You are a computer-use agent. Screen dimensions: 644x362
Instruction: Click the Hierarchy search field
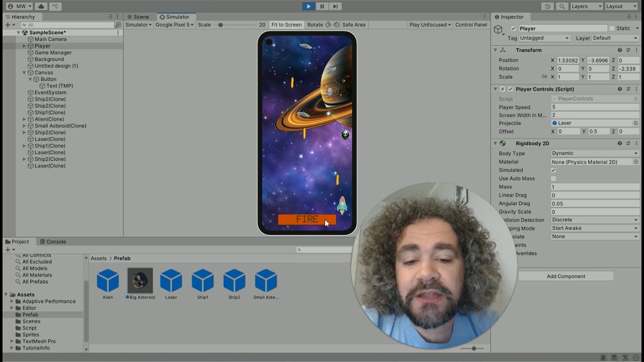[x=67, y=25]
